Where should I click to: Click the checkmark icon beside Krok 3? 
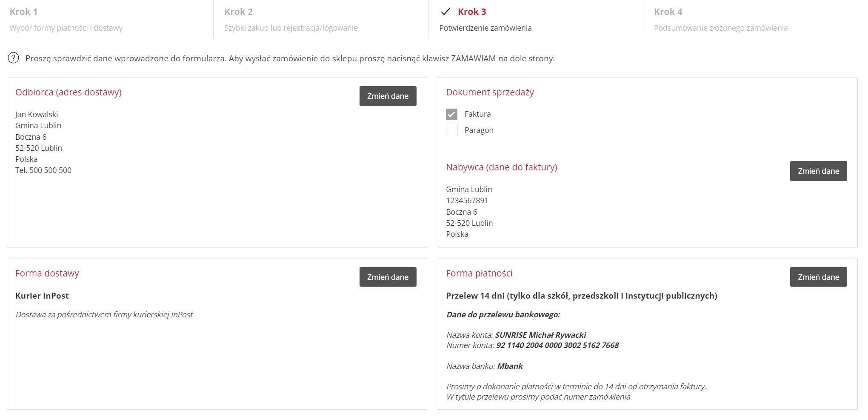click(445, 12)
